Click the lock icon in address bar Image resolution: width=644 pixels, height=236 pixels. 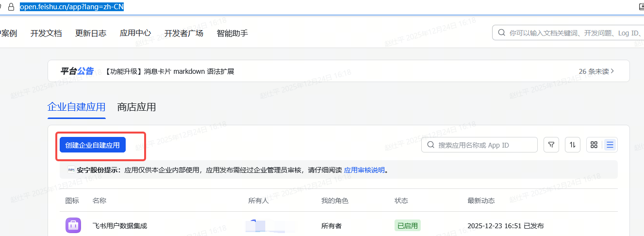click(x=11, y=7)
